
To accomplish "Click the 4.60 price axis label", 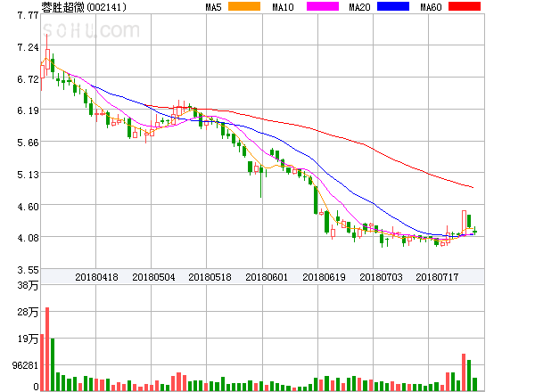I will pos(28,207).
